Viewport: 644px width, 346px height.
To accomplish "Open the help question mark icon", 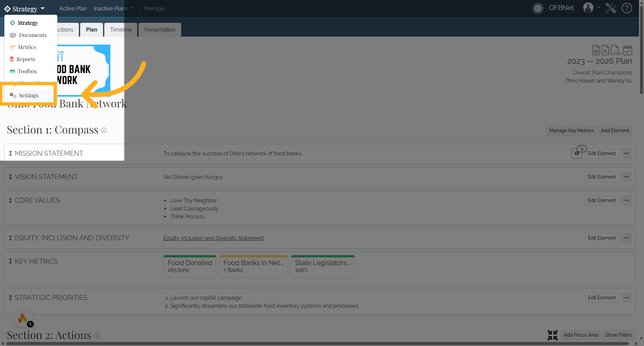I will click(x=627, y=8).
